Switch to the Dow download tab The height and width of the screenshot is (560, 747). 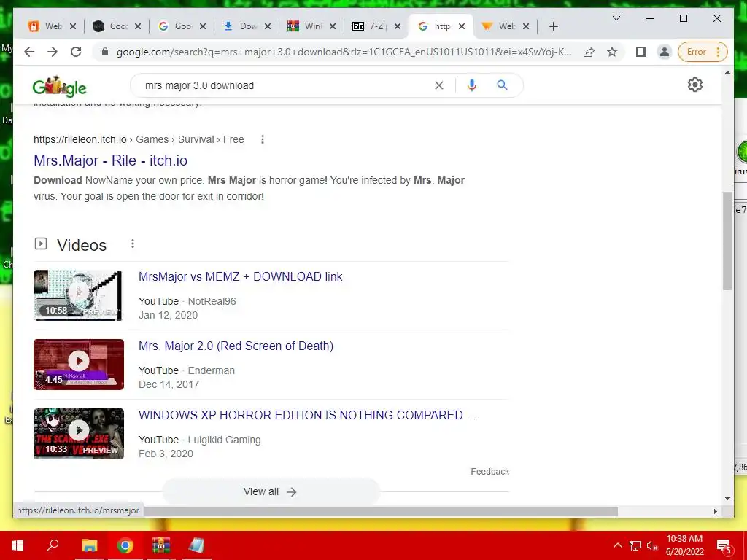241,26
